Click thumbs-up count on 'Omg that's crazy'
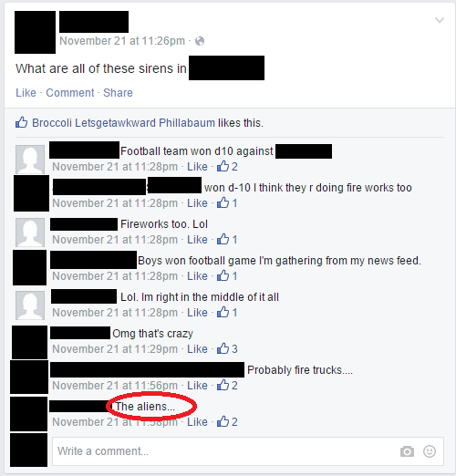 tap(227, 348)
